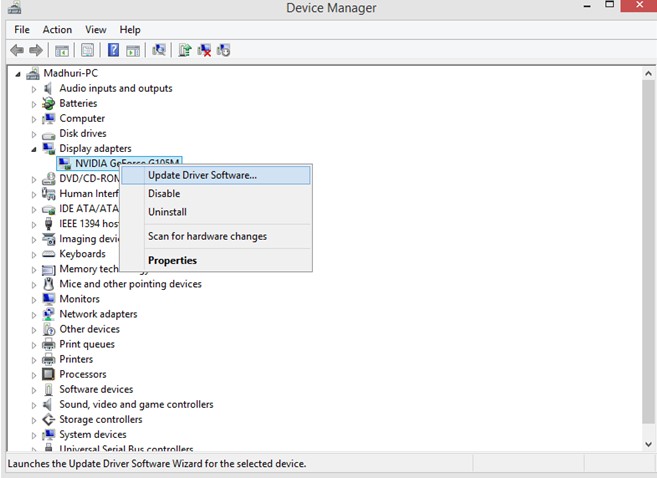
Task: Choose Disable from context menu
Action: [216, 194]
